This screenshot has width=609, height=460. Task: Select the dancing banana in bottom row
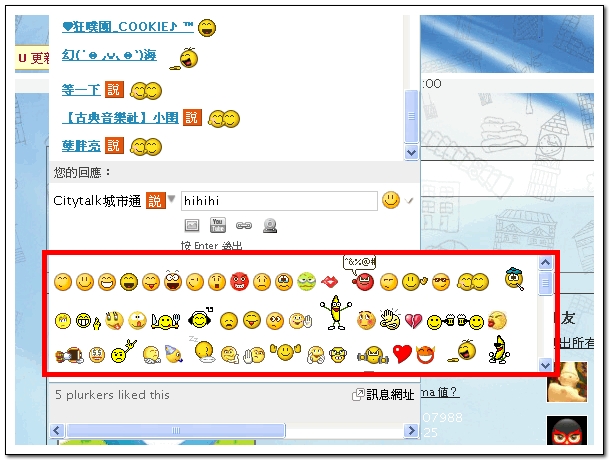[x=499, y=350]
